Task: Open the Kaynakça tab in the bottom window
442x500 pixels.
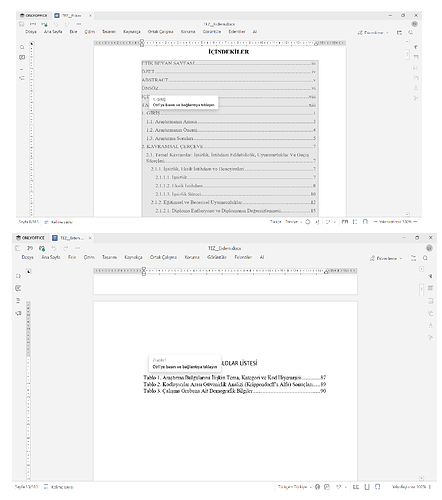Action: (133, 257)
